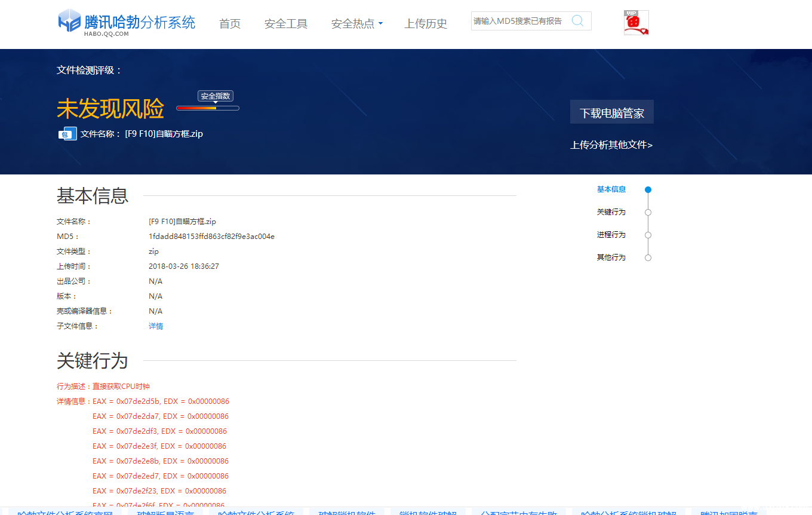Click the 关键行为 timeline dot
This screenshot has height=515, width=812.
(x=648, y=213)
